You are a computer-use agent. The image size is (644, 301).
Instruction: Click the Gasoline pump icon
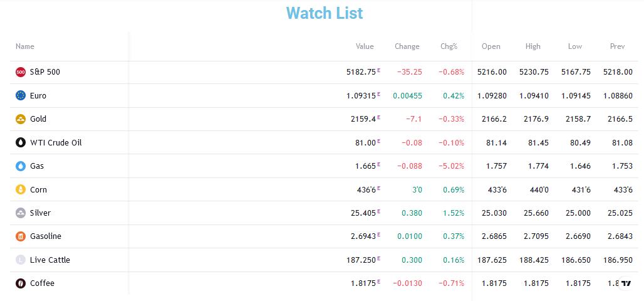pos(21,236)
